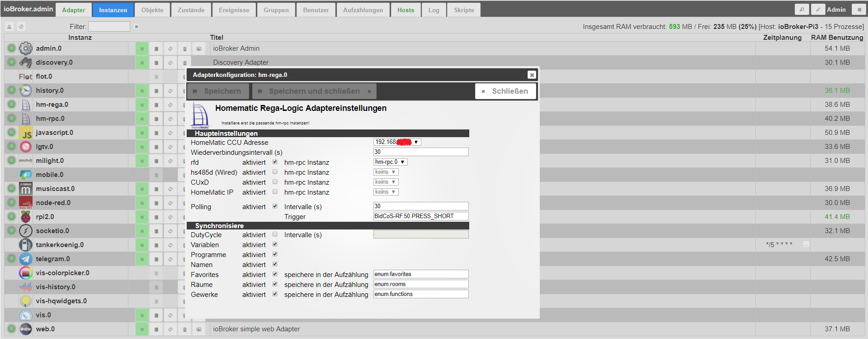Stop the telegram.0 instance

[x=156, y=259]
